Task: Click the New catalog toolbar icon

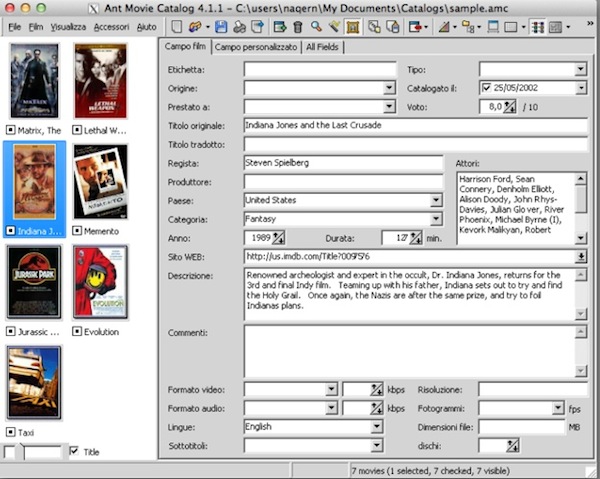Action: tap(177, 27)
